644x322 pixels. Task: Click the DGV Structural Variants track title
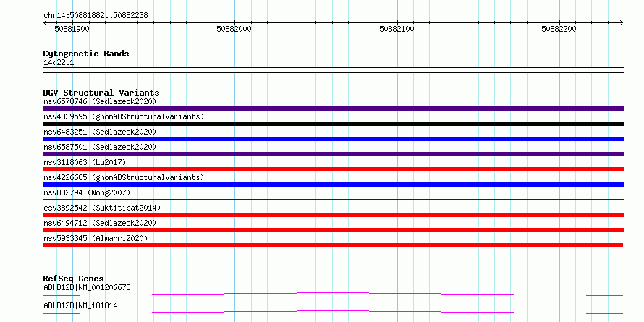101,93
